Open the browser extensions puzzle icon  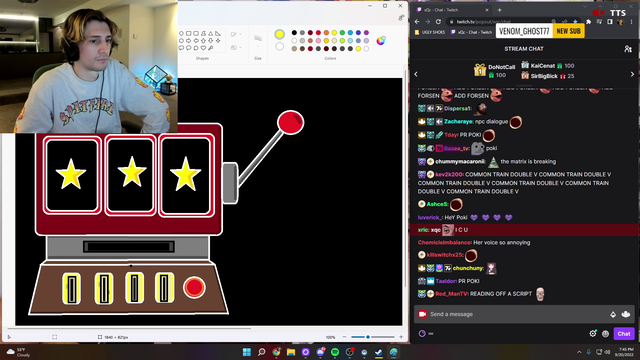click(x=589, y=22)
